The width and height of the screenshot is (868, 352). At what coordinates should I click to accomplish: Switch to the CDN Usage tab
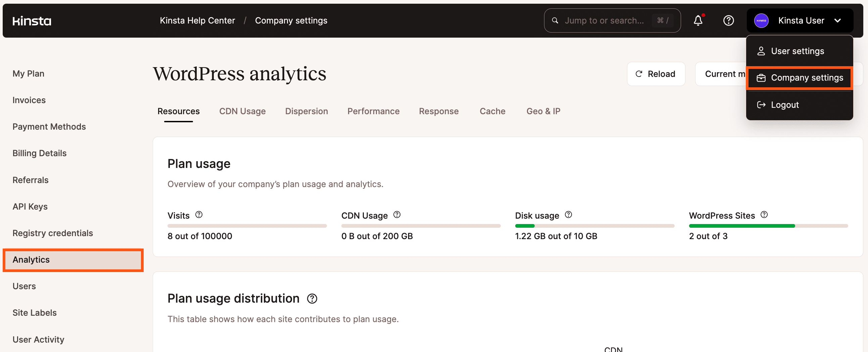point(242,111)
